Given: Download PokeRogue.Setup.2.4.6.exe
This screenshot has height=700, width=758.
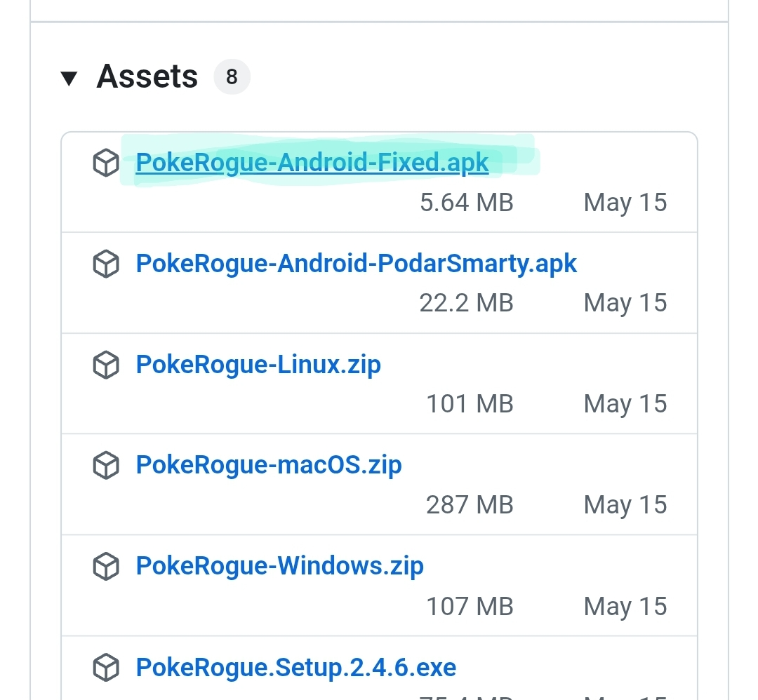Looking at the screenshot, I should 296,668.
